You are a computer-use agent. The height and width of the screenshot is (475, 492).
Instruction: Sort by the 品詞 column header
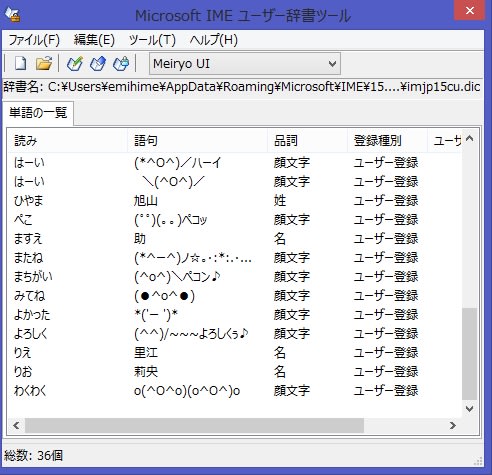[x=307, y=141]
